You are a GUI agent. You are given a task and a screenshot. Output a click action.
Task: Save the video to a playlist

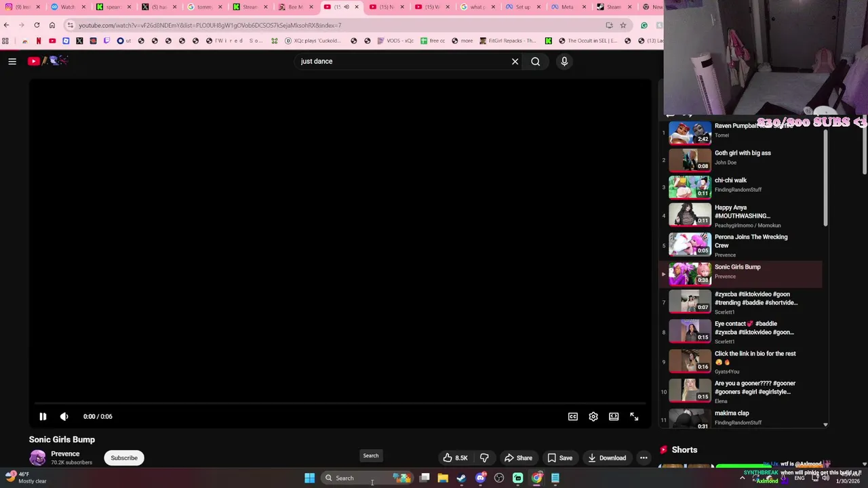pyautogui.click(x=559, y=457)
